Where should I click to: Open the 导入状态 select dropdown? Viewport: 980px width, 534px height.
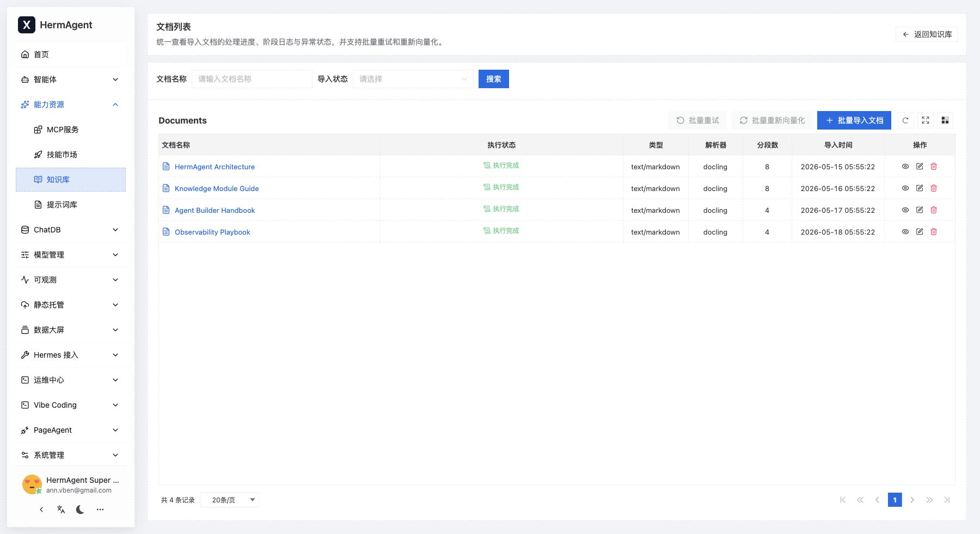(x=413, y=79)
